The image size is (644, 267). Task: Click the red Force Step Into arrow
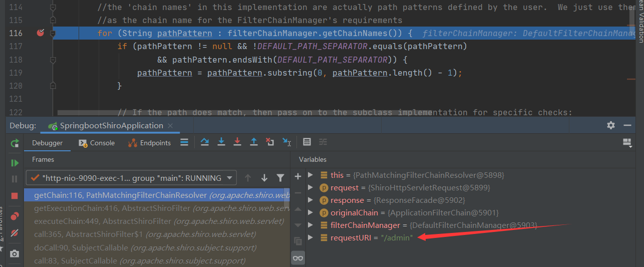[x=237, y=142]
